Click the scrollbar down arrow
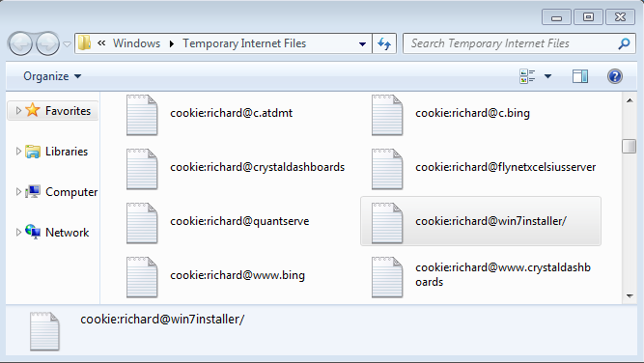 (630, 296)
